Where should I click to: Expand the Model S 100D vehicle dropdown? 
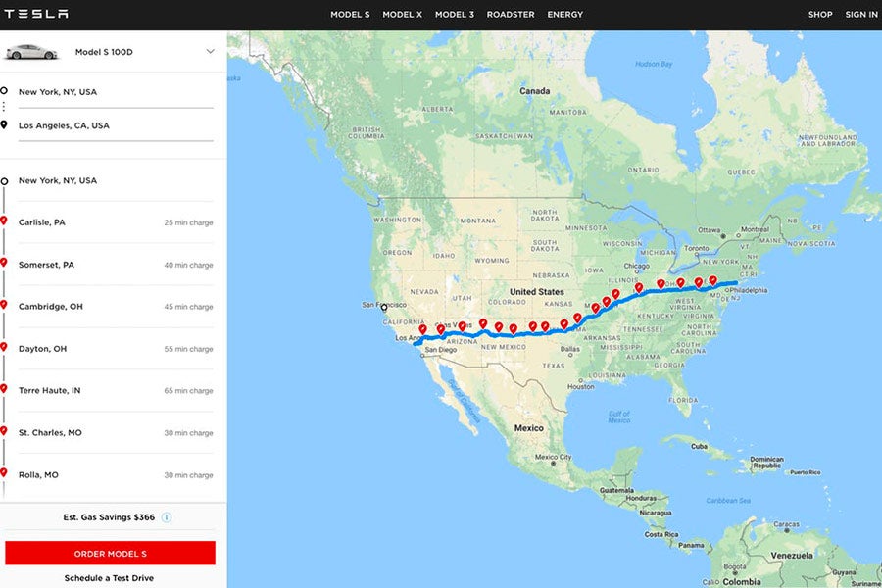(210, 51)
